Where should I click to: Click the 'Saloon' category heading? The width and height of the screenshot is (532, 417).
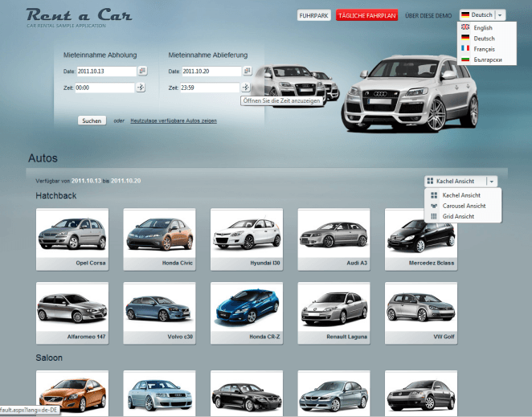pyautogui.click(x=49, y=358)
